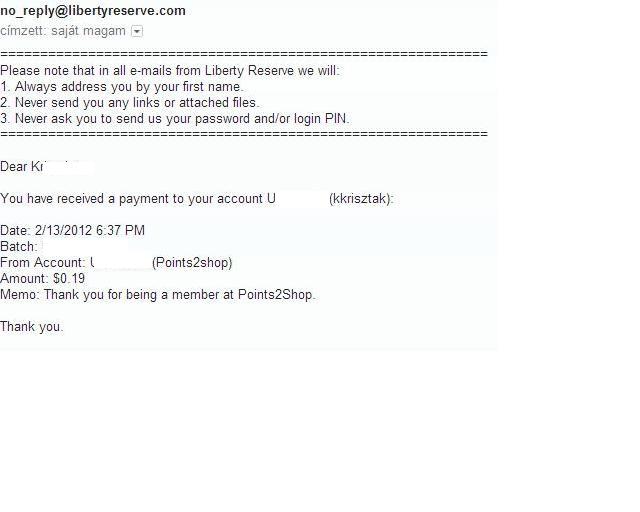Click the '(Points2shop)' sender name
Screen dimensions: 640x512
tap(192, 263)
